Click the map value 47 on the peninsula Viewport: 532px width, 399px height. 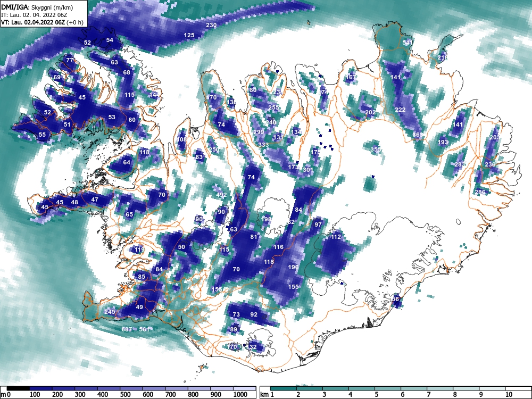pos(95,199)
